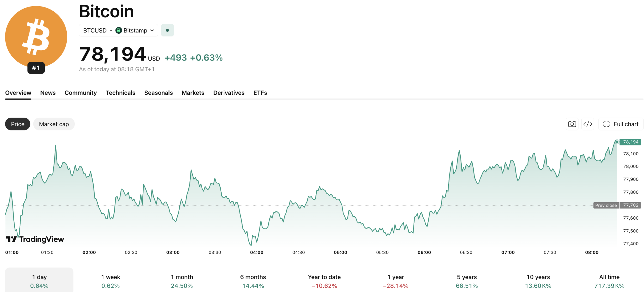
Task: Click the camera snapshot icon
Action: [x=572, y=124]
